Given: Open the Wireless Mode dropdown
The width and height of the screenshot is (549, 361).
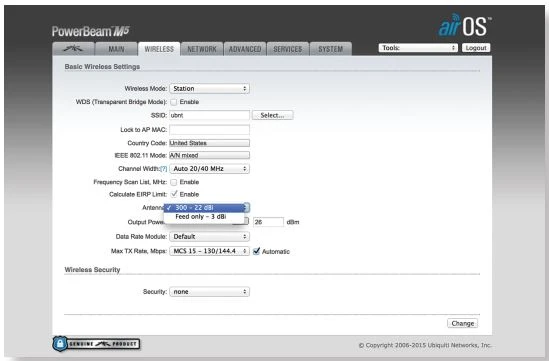Looking at the screenshot, I should coord(209,89).
